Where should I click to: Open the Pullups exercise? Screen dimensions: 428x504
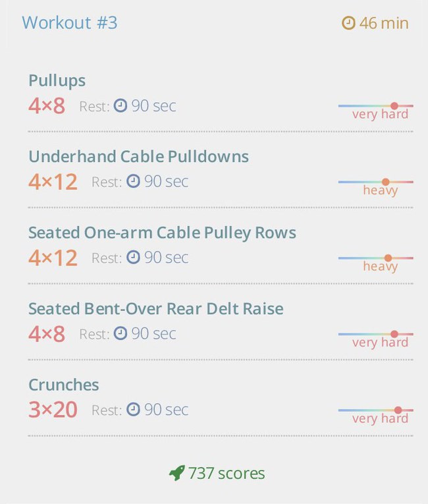57,80
